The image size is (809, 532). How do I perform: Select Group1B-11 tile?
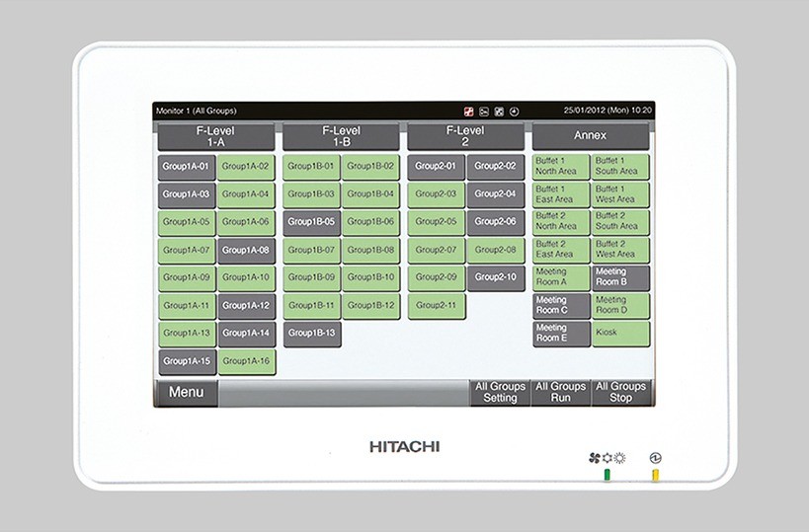coord(312,306)
